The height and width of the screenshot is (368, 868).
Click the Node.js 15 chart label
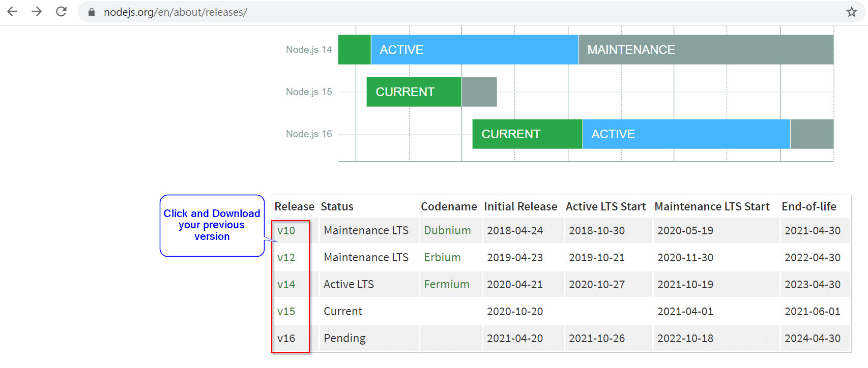(x=309, y=92)
